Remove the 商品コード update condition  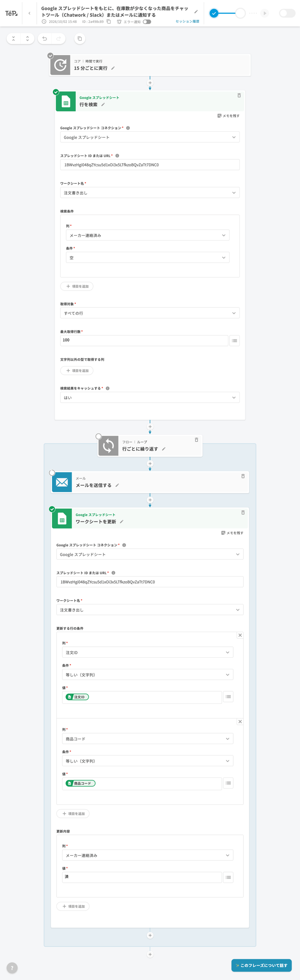pyautogui.click(x=240, y=722)
